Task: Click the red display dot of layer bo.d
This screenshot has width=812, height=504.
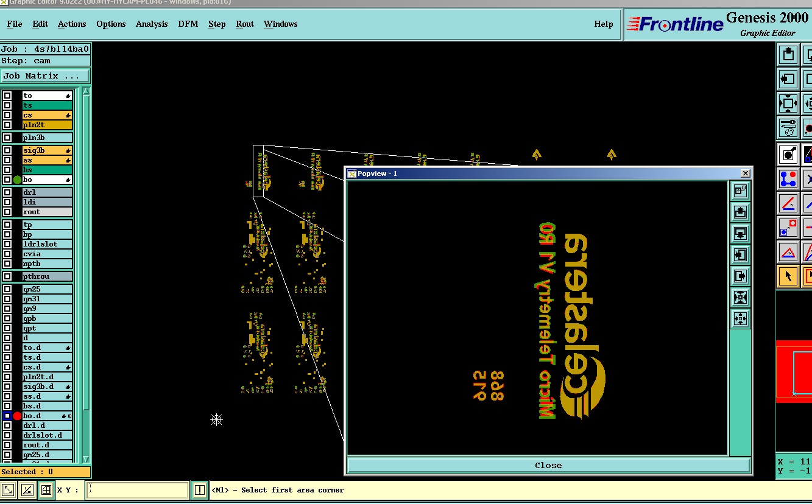Action: pyautogui.click(x=17, y=416)
